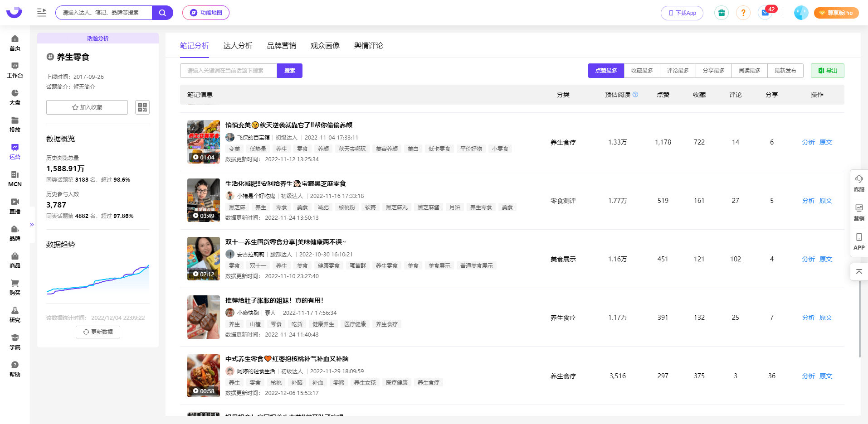Click the 黑芝麻丸 tag
868x424 pixels.
coord(397,207)
